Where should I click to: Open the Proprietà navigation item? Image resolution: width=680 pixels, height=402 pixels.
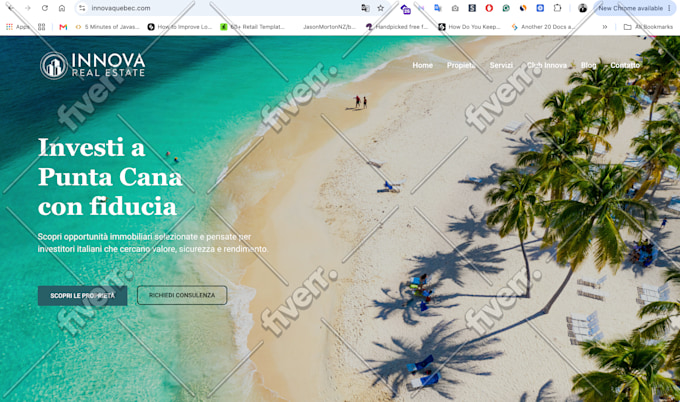tap(461, 65)
